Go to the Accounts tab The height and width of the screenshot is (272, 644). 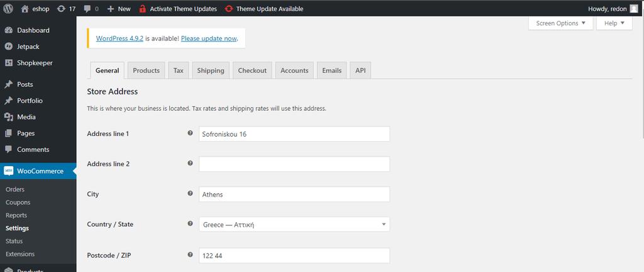coord(294,71)
